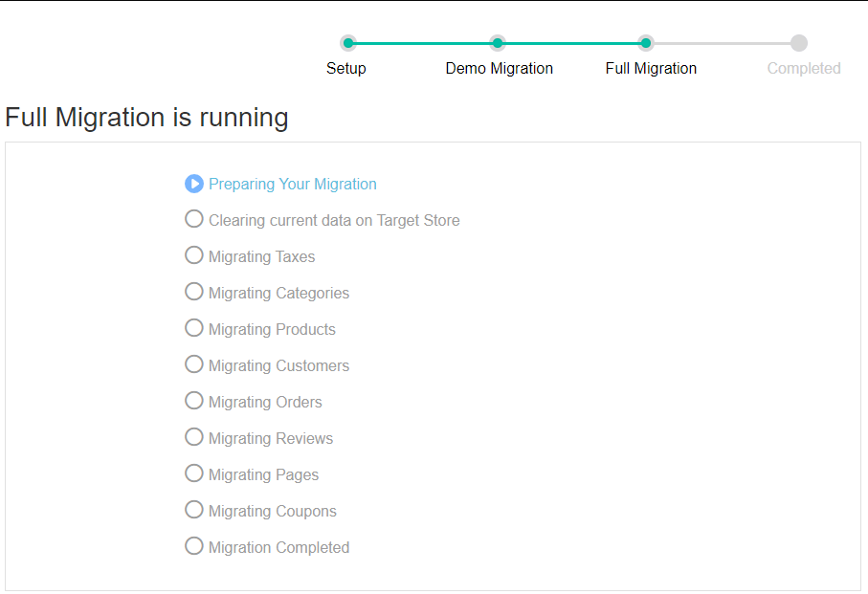Select the Migrating Taxes status circle

pos(194,255)
